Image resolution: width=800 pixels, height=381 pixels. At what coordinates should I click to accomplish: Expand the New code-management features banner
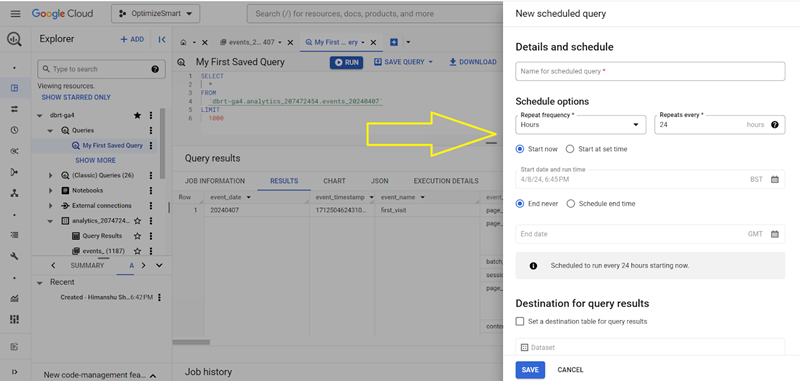(153, 375)
